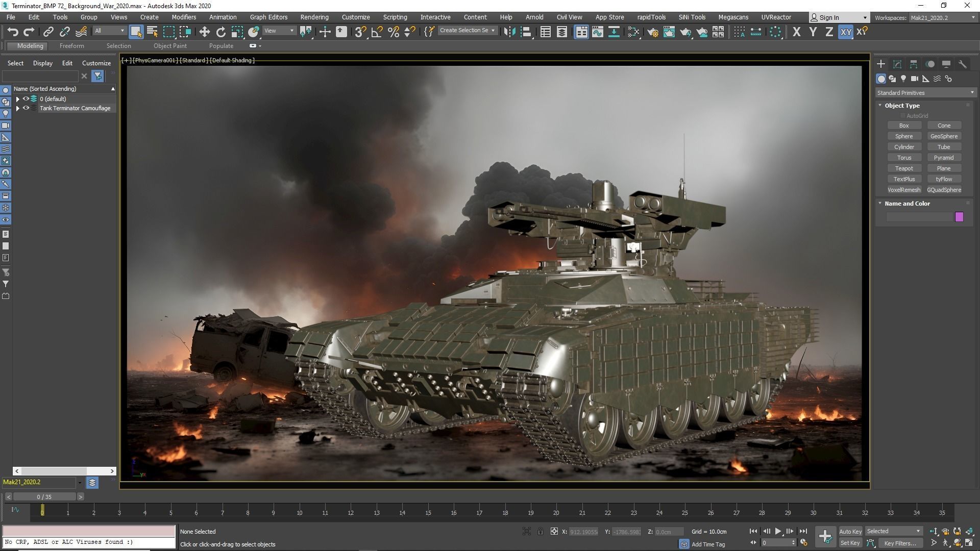Click the GeoSphere object type button

tap(944, 136)
